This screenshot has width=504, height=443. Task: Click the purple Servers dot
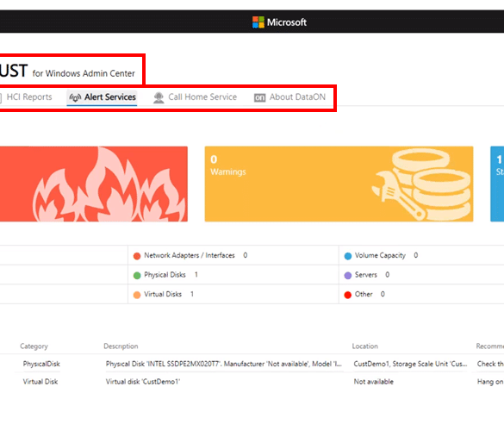[x=348, y=276]
